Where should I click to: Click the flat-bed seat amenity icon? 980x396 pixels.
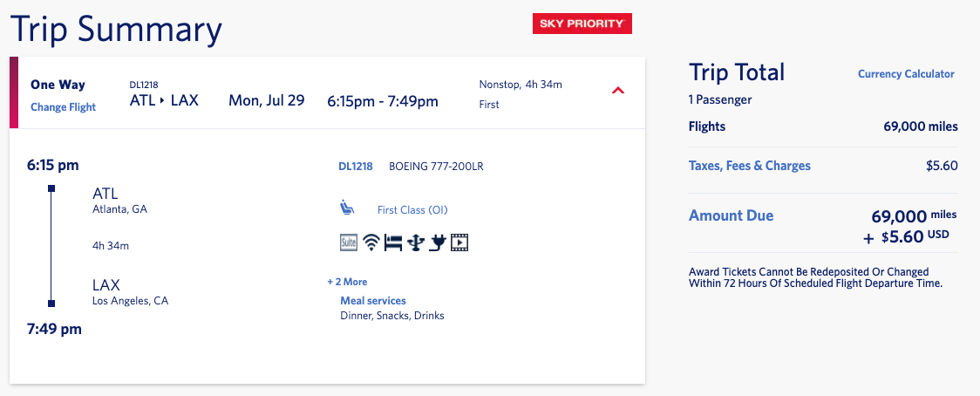pos(393,242)
